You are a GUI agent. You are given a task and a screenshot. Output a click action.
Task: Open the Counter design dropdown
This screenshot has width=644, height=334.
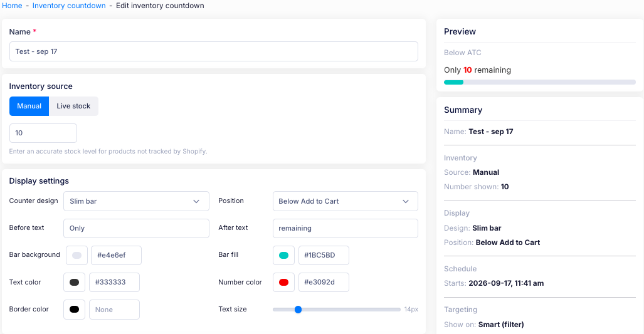point(136,201)
